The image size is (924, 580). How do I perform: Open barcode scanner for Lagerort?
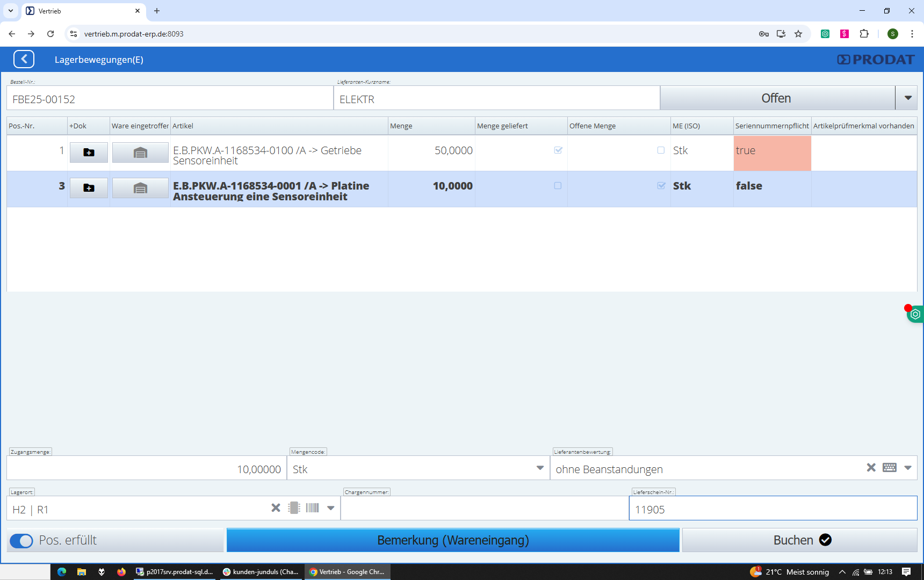313,508
